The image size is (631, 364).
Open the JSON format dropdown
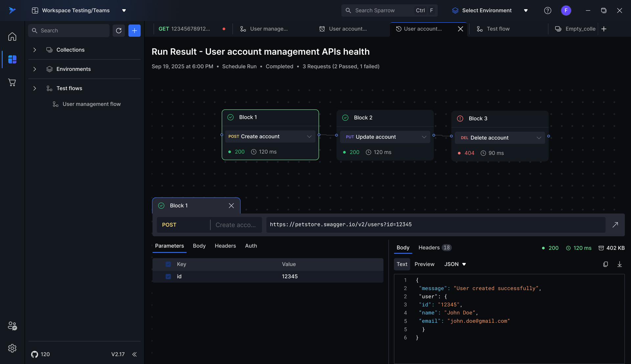coord(455,264)
